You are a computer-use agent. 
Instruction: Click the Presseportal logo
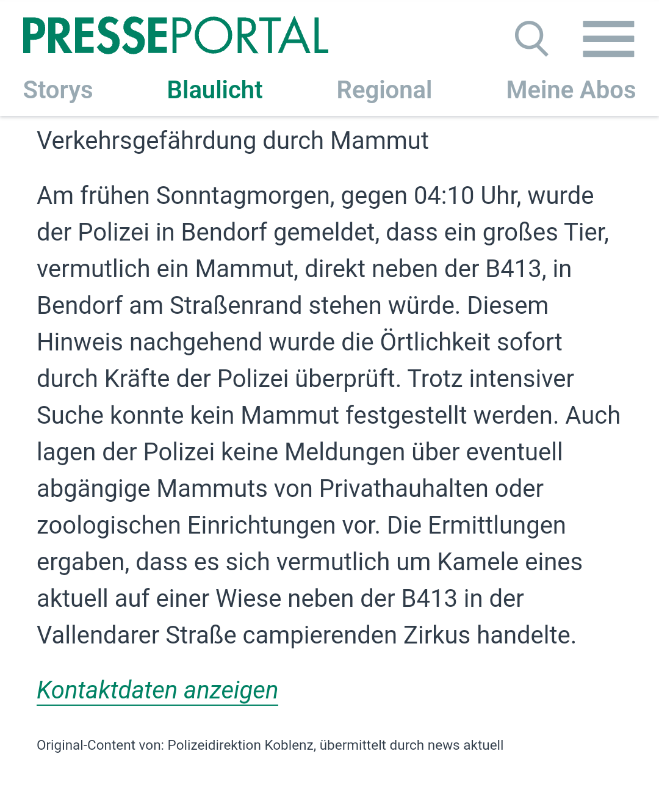pyautogui.click(x=176, y=36)
